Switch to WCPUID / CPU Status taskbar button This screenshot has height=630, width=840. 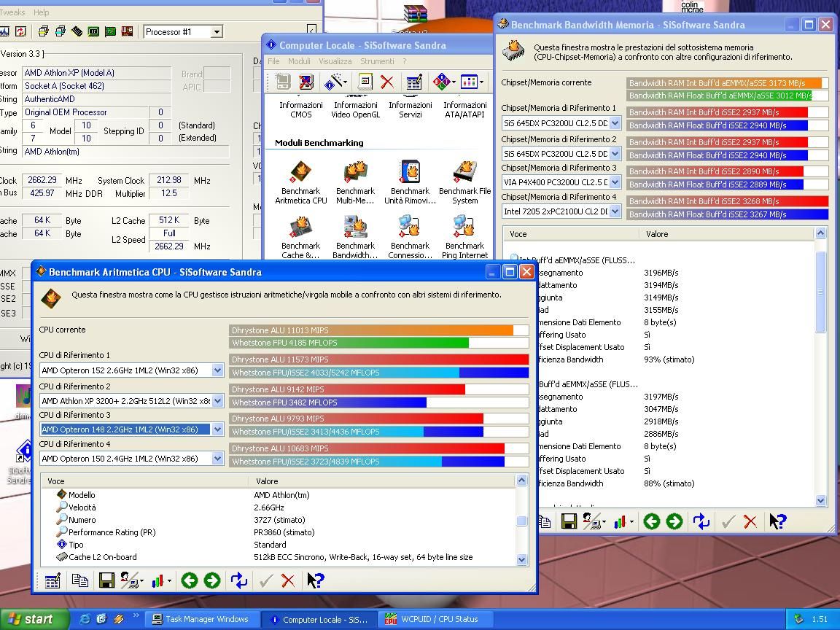[432, 619]
